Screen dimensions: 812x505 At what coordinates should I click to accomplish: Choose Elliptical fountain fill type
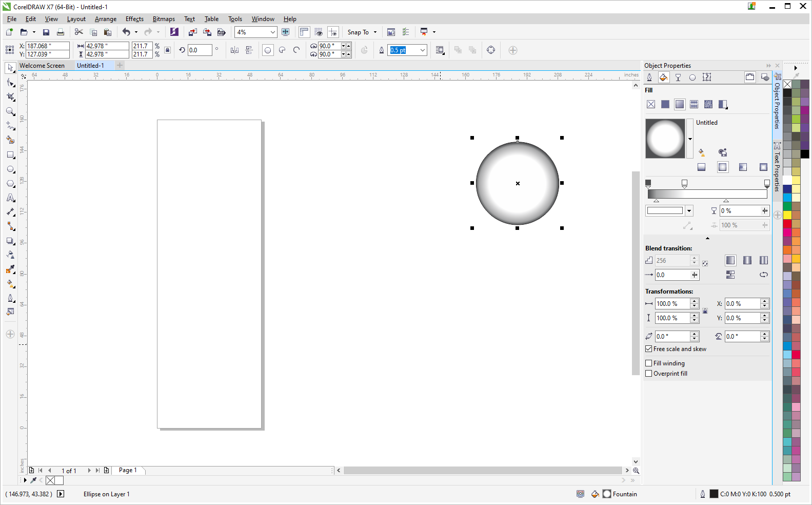click(x=723, y=167)
